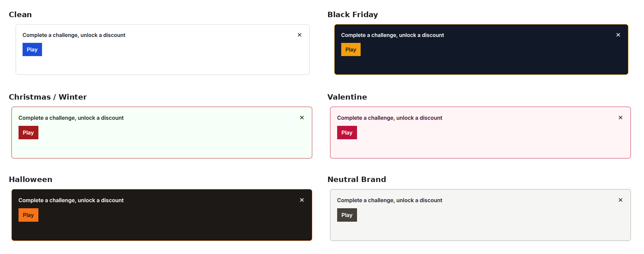The height and width of the screenshot is (254, 644).
Task: Select the Black Friday section heading
Action: pos(353,14)
